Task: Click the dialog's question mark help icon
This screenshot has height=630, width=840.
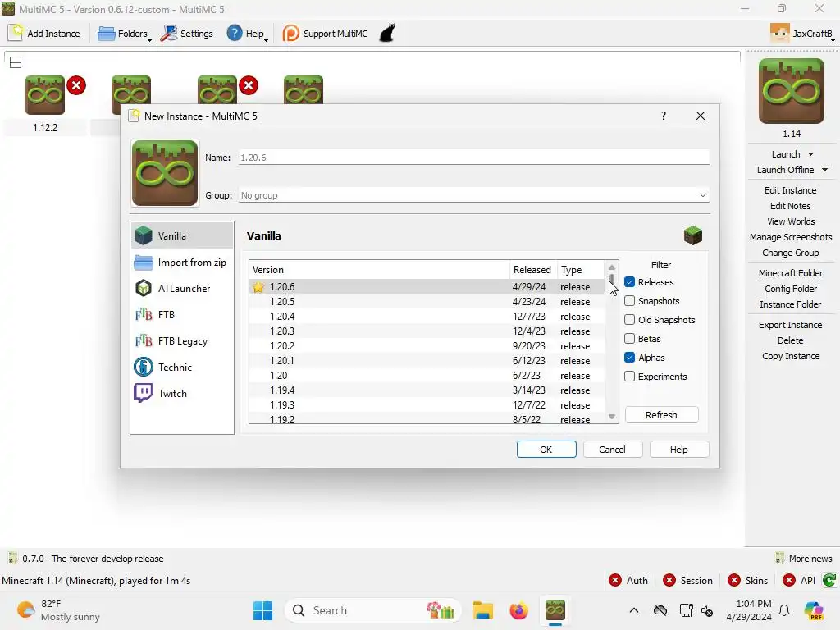Action: click(663, 116)
